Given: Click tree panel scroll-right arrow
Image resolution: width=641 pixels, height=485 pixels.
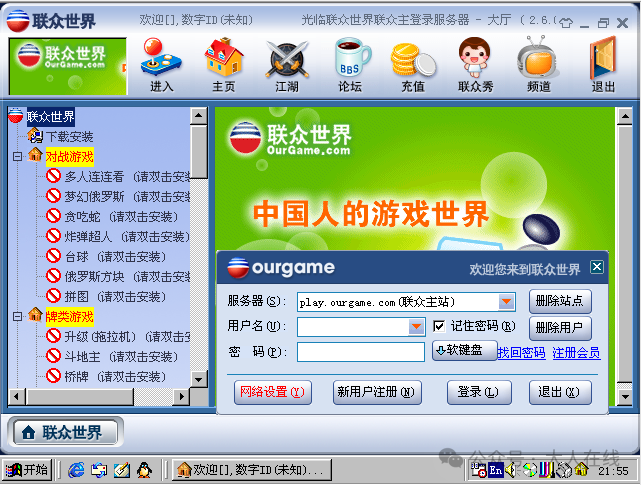Looking at the screenshot, I should coord(182,396).
